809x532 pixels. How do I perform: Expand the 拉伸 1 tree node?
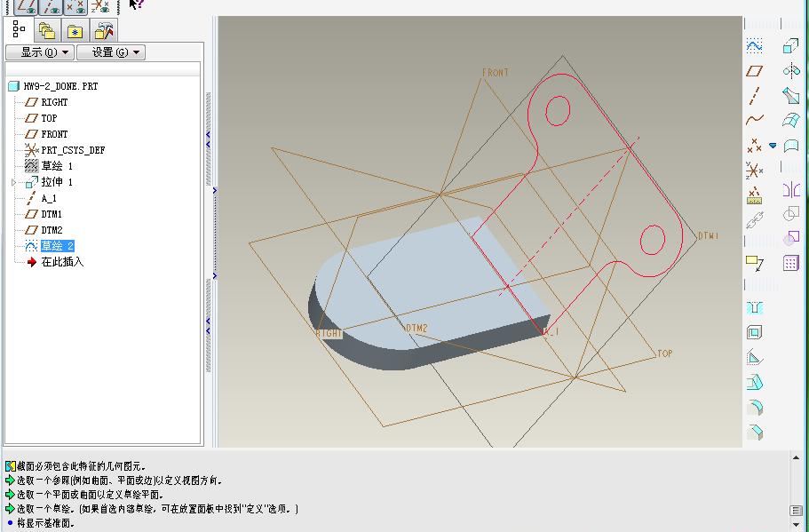14,182
